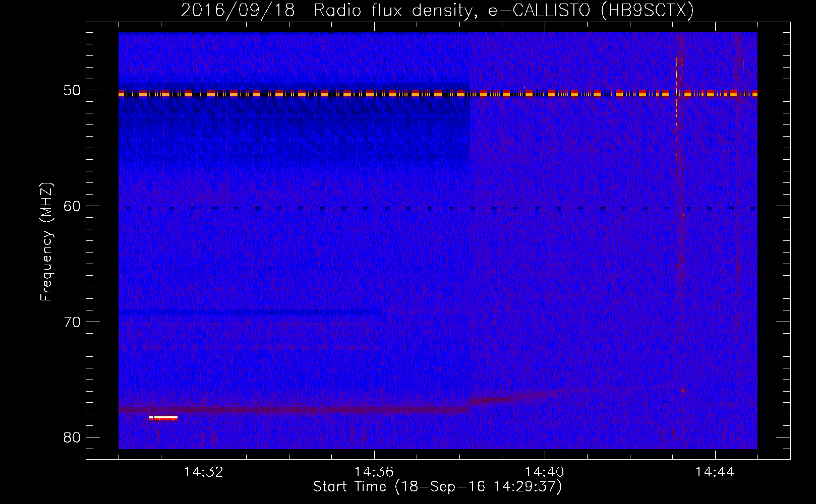Screen dimensions: 816x504
Task: Click the time tick label "14:36"
Action: point(374,472)
